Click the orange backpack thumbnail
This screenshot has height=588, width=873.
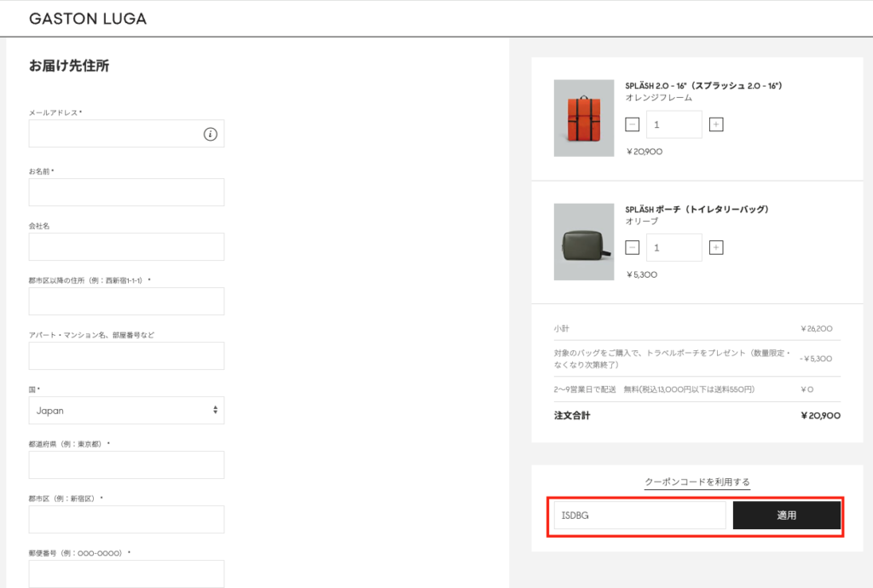tap(583, 118)
